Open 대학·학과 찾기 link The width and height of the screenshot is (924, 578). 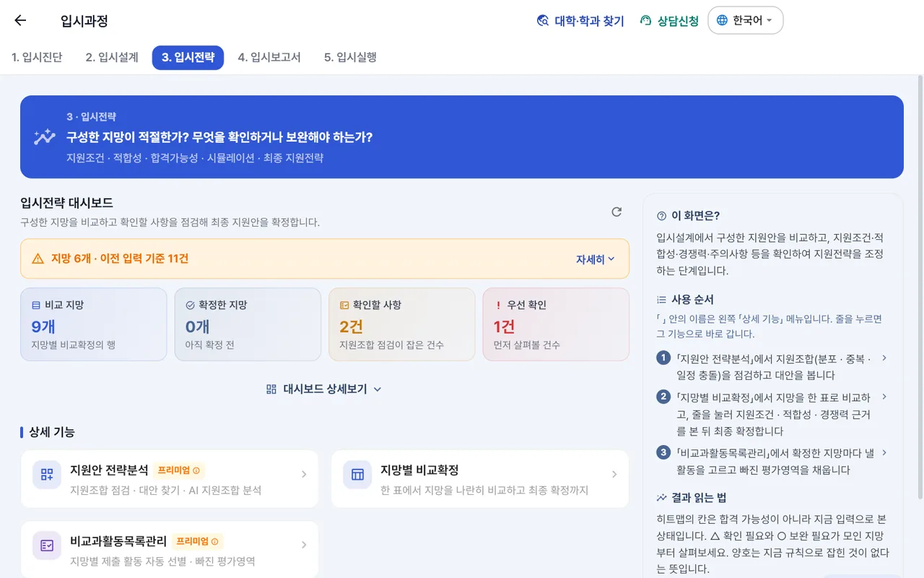coord(580,21)
